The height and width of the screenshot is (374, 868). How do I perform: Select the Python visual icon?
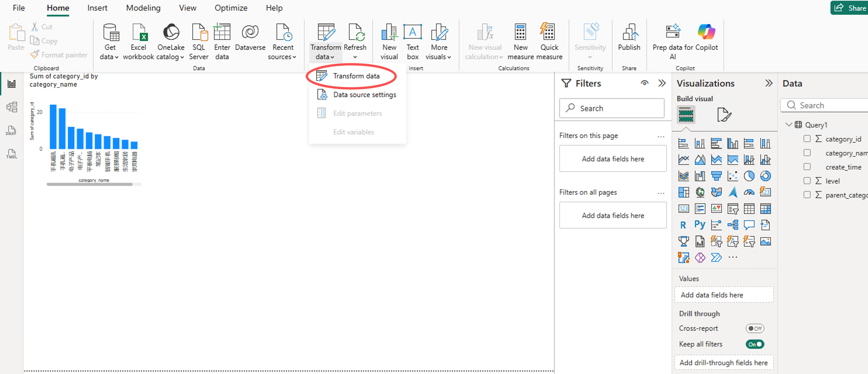tap(700, 225)
